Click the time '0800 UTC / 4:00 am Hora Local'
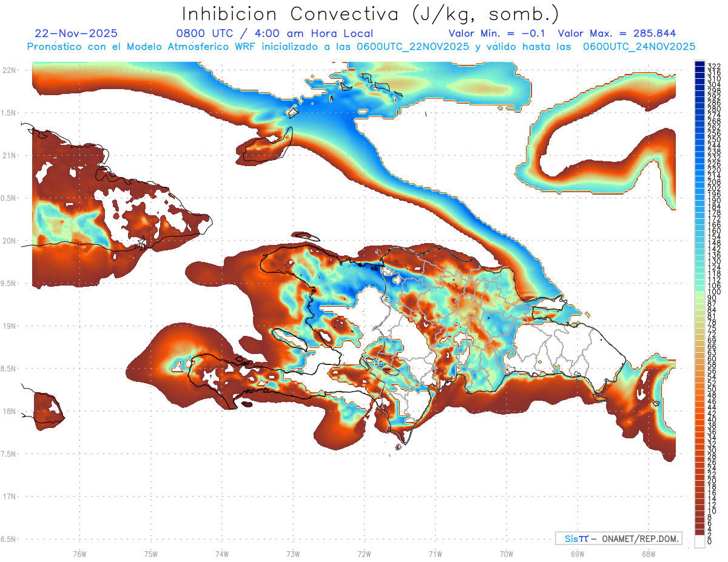The height and width of the screenshot is (562, 728). tap(274, 33)
